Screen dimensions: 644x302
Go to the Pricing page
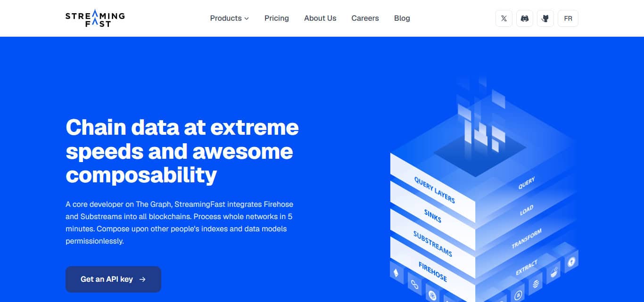(277, 18)
